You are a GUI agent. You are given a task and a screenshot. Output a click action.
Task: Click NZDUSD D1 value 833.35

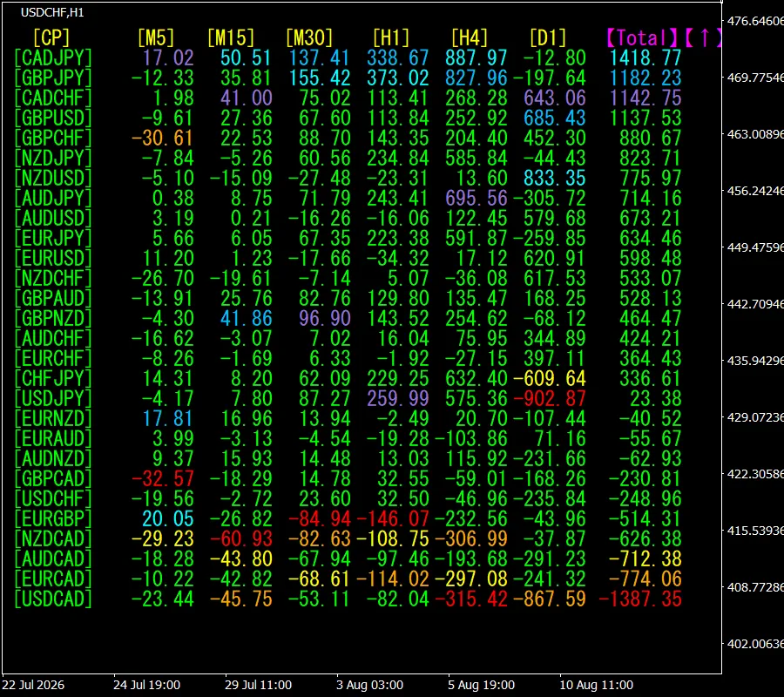[x=555, y=178]
